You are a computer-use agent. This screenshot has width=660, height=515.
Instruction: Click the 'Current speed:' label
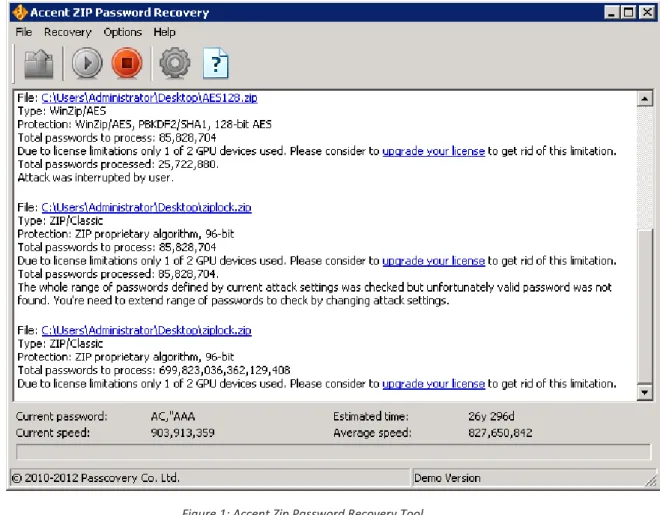[53, 433]
